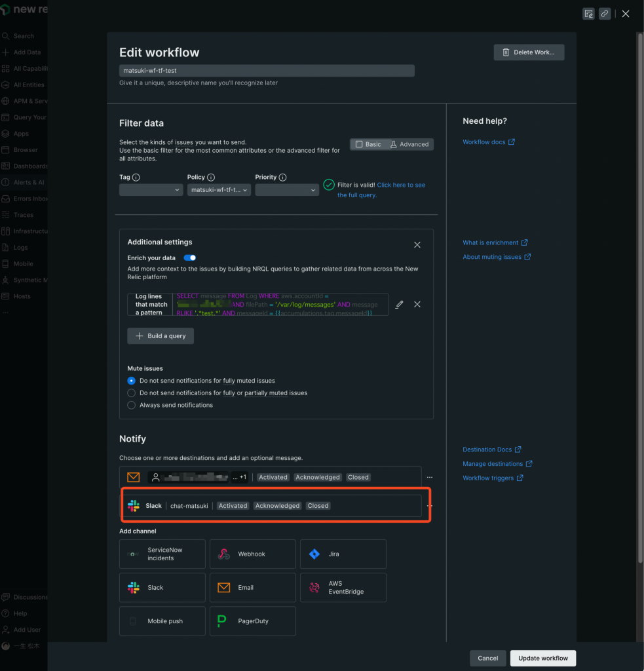Open the Policy dropdown showing matsuki-wf-tf
The width and height of the screenshot is (644, 671).
219,189
